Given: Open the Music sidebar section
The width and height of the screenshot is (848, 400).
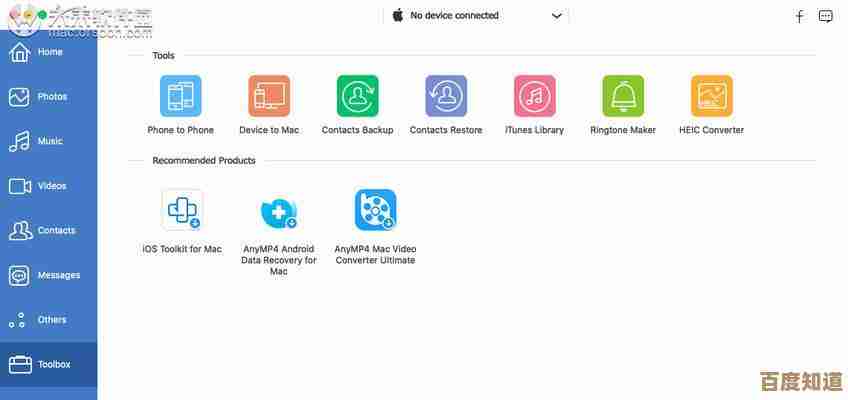Looking at the screenshot, I should pos(48,142).
